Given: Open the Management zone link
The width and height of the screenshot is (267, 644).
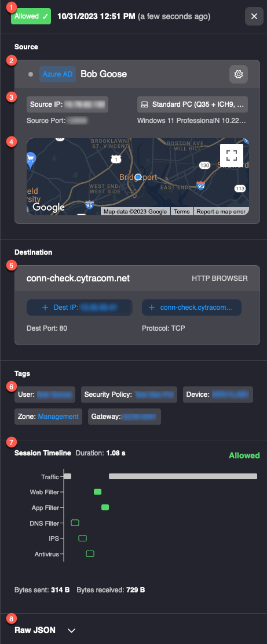Looking at the screenshot, I should coord(58,417).
